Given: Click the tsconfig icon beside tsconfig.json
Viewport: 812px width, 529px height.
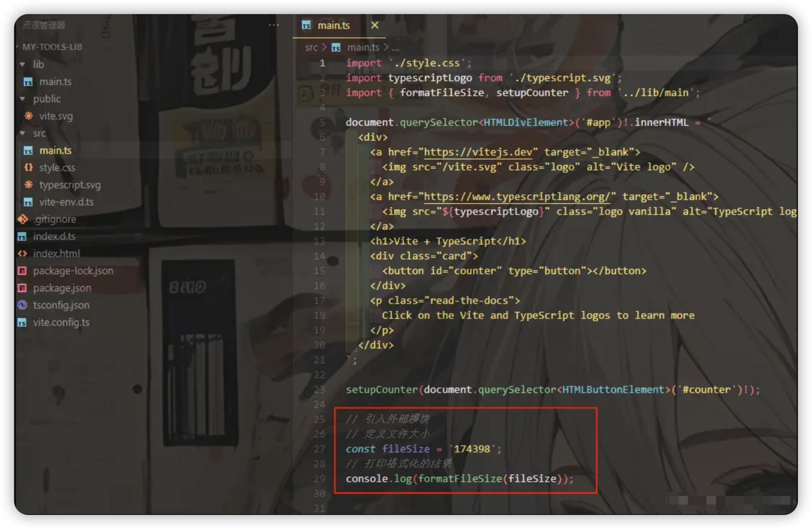Looking at the screenshot, I should pos(22,305).
